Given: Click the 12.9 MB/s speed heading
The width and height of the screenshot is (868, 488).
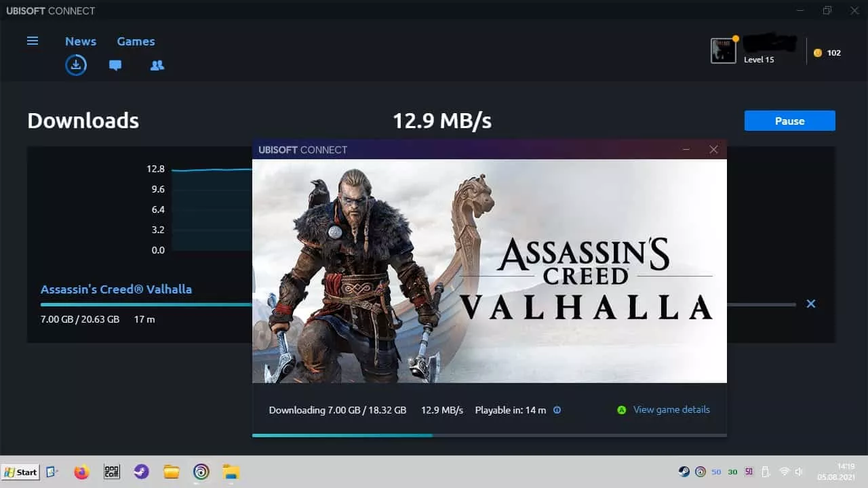Looking at the screenshot, I should (442, 121).
